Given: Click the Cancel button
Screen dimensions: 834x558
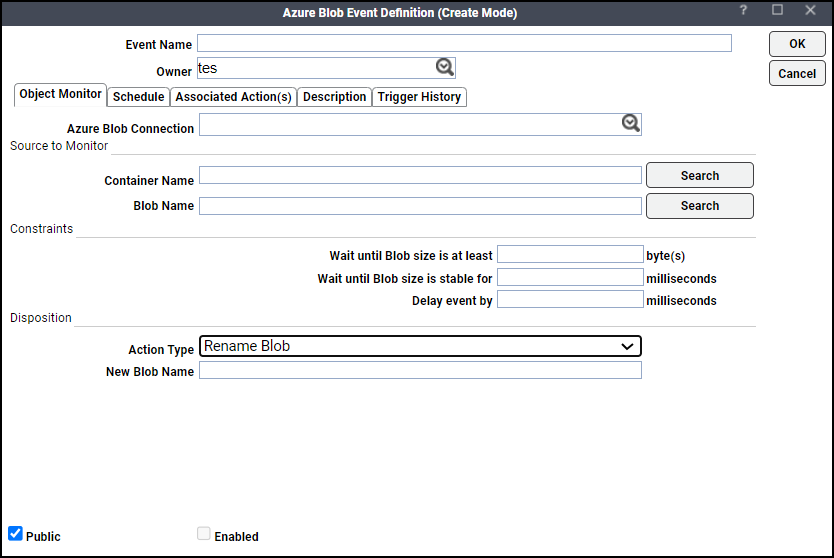Looking at the screenshot, I should pos(797,73).
